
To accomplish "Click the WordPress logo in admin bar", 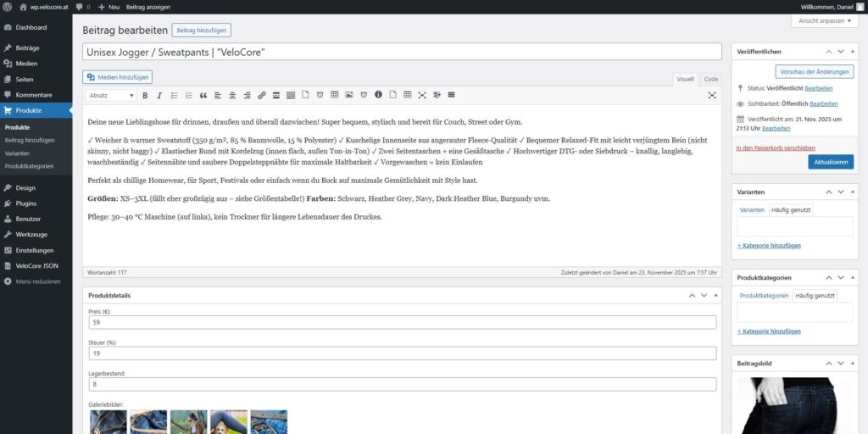I will (8, 7).
